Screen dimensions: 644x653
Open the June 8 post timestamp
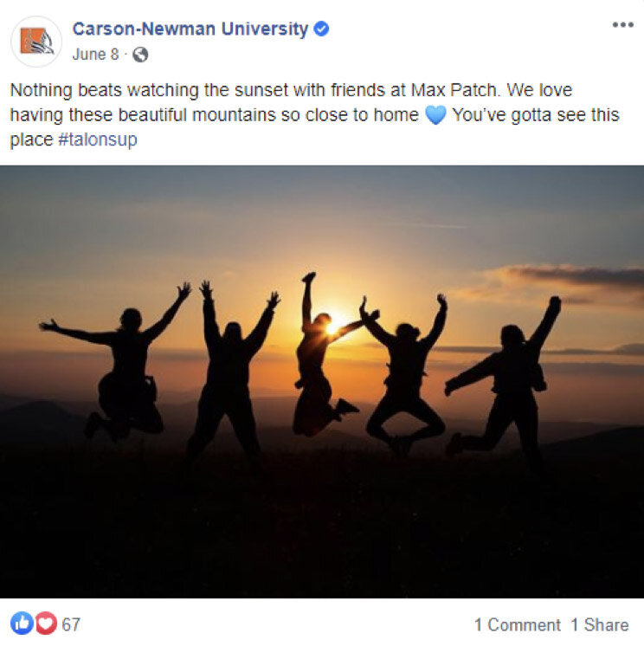(96, 55)
